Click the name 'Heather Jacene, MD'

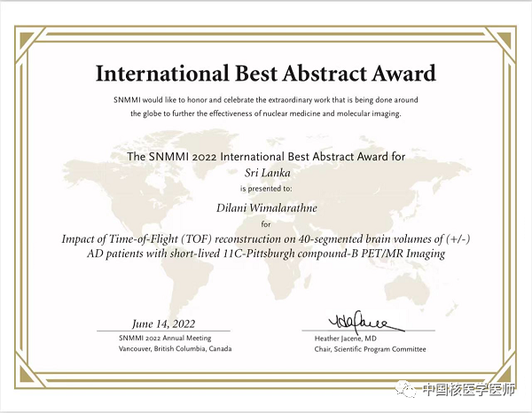coord(346,339)
